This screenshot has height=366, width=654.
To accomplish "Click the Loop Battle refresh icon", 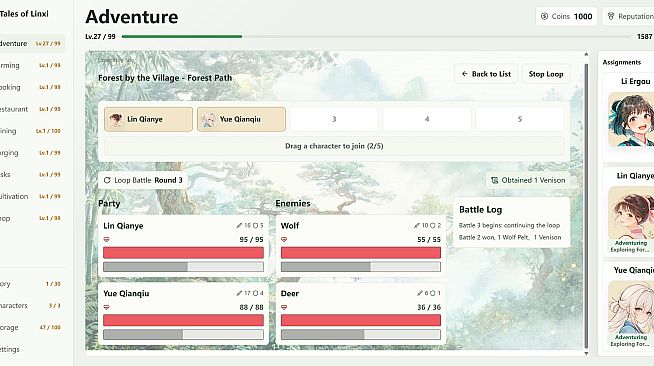I will (107, 180).
